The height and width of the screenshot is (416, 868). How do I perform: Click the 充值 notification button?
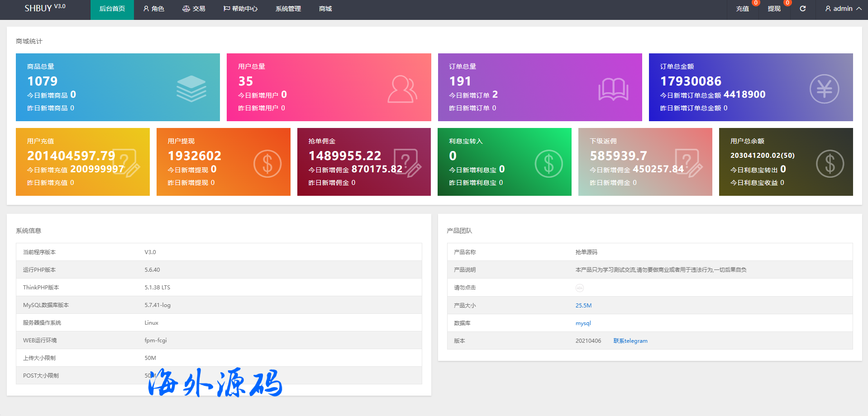pyautogui.click(x=742, y=9)
